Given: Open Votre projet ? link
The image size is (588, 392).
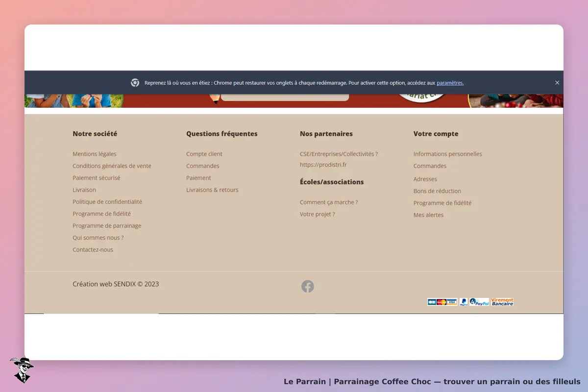Looking at the screenshot, I should click(318, 214).
